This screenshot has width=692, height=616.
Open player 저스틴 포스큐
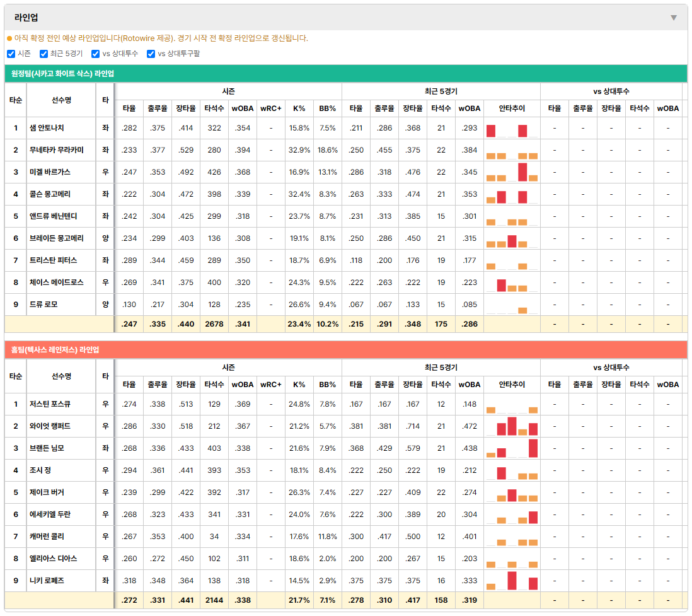50,404
